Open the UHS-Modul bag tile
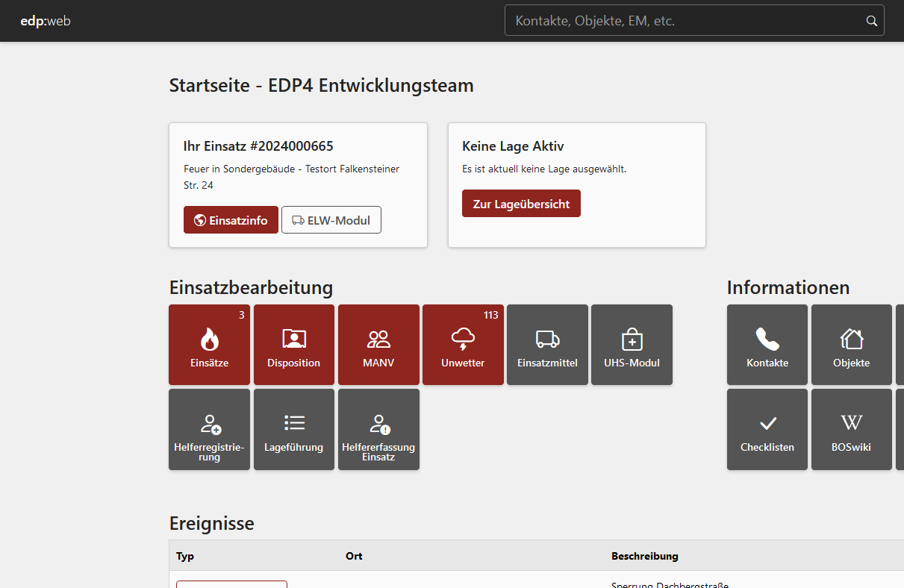 pos(632,345)
